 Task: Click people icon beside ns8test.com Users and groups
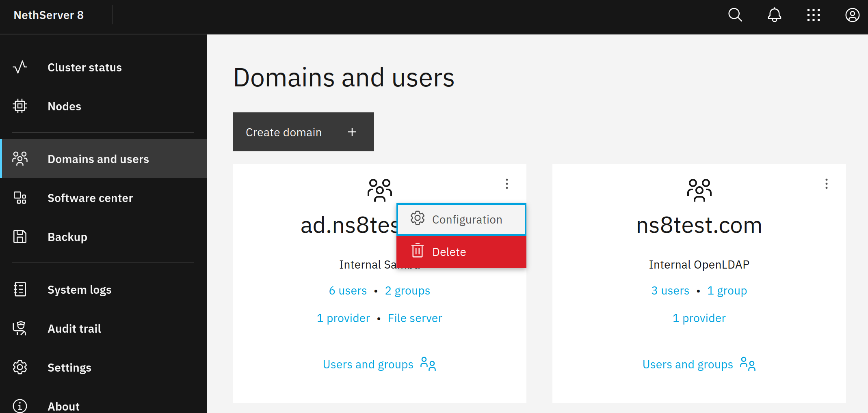click(748, 364)
